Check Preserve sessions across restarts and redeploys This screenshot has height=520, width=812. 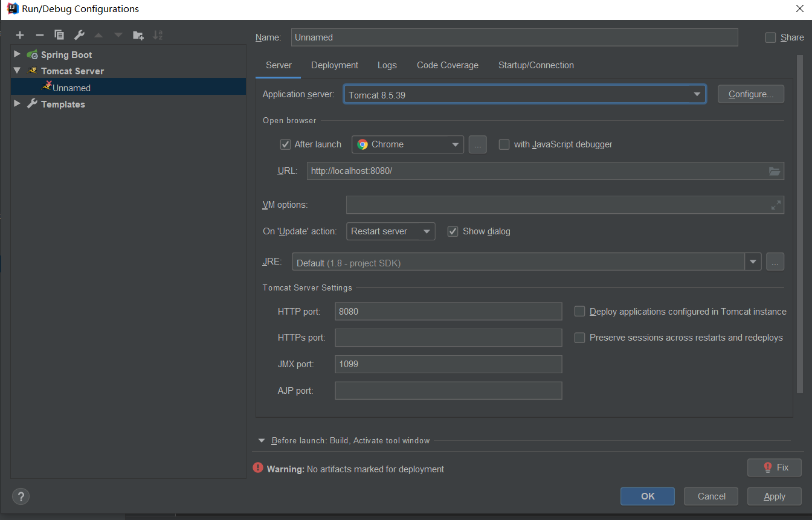[x=579, y=338]
